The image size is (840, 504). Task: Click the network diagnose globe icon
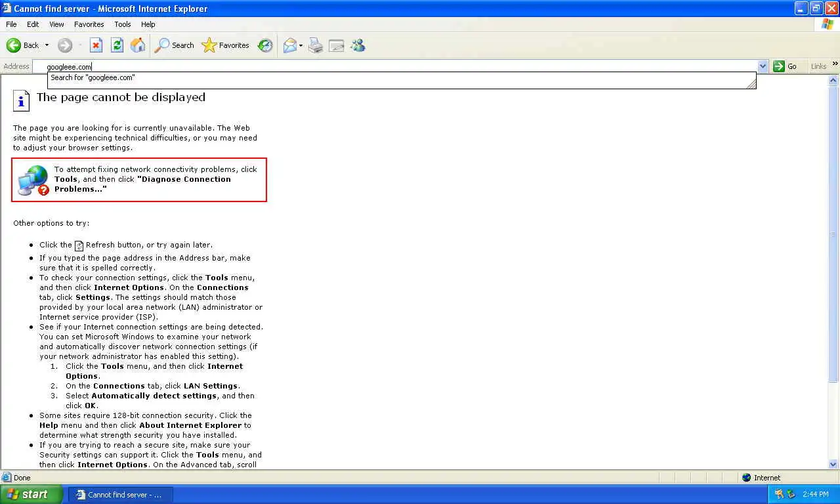[x=33, y=180]
